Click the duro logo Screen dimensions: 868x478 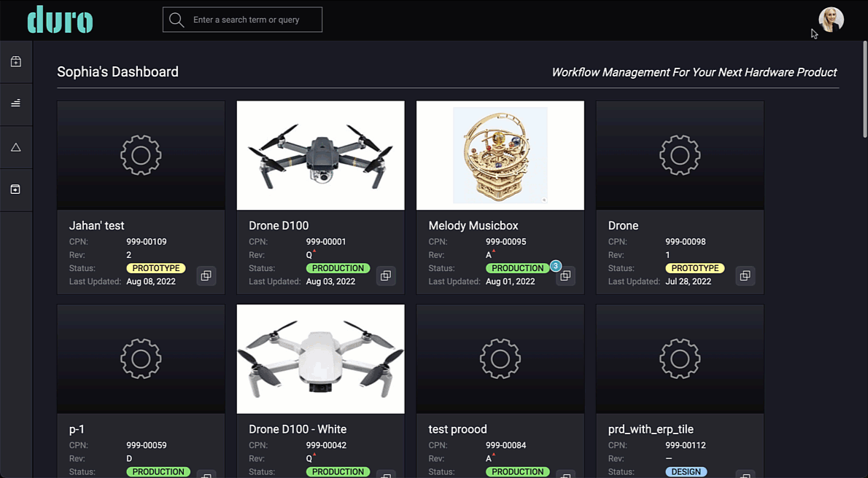tap(60, 20)
